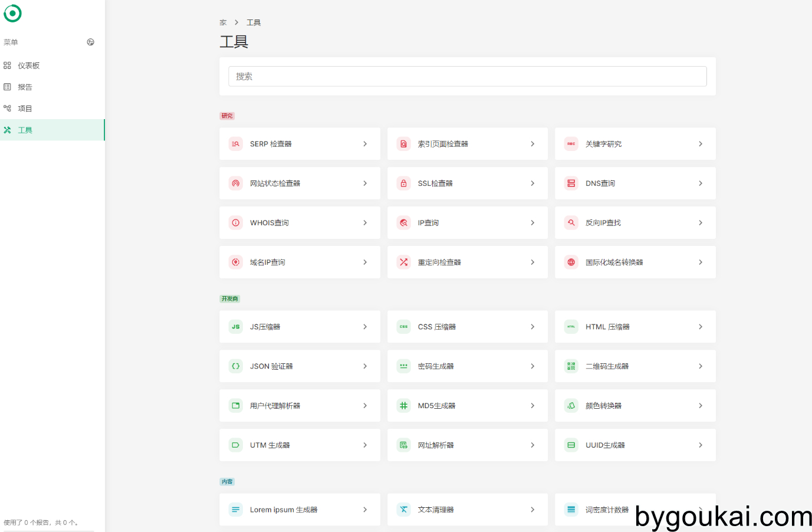Click the 网址解析器 icon
Screen dimensions: 812x532
(403, 445)
